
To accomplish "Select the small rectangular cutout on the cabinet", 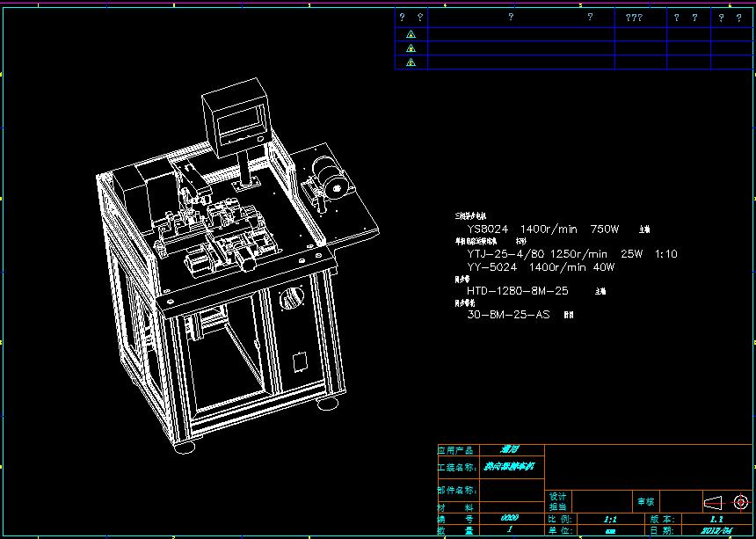I will [x=300, y=361].
